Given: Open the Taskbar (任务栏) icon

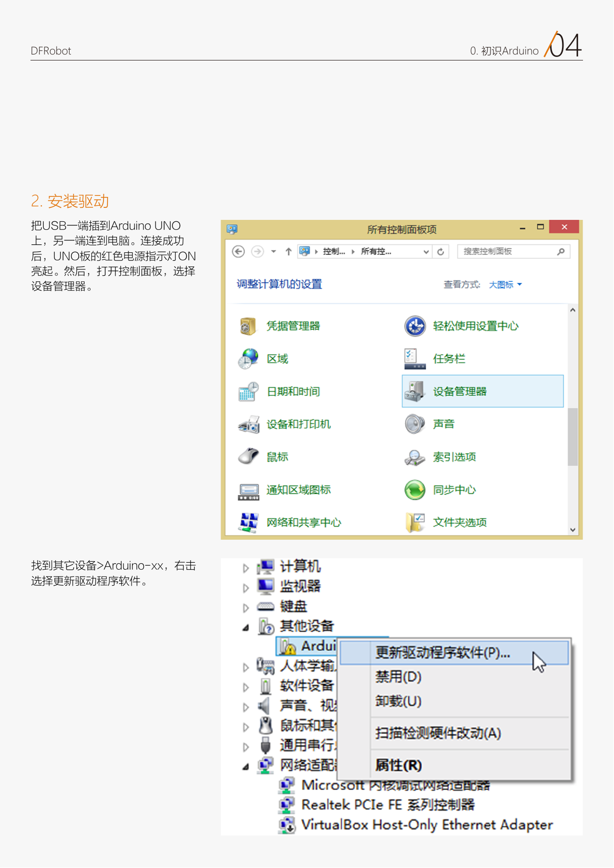Looking at the screenshot, I should click(414, 359).
